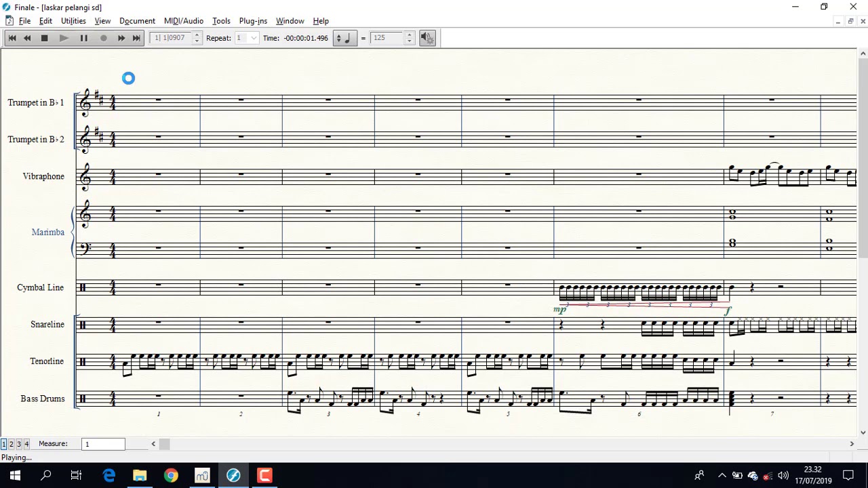Open the Document menu

click(x=137, y=21)
